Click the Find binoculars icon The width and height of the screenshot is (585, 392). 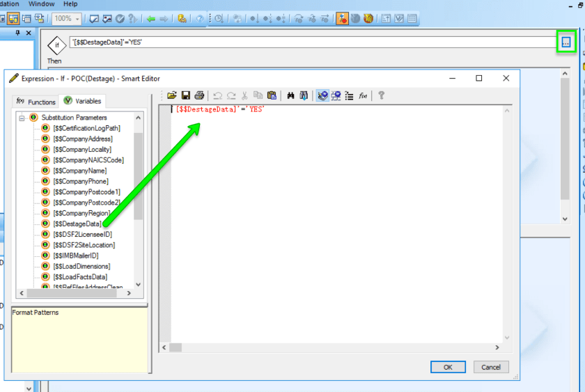[290, 95]
